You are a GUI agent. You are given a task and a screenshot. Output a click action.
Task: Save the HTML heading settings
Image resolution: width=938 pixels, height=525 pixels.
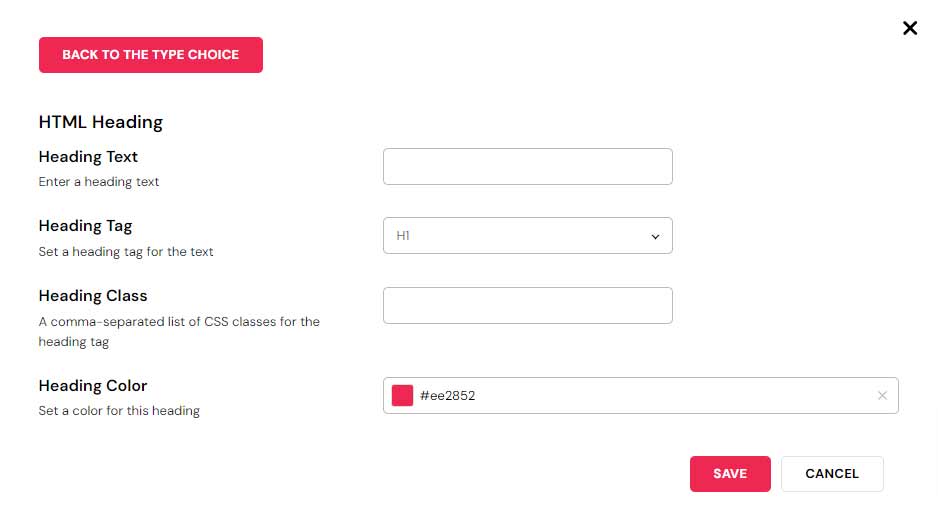tap(730, 474)
